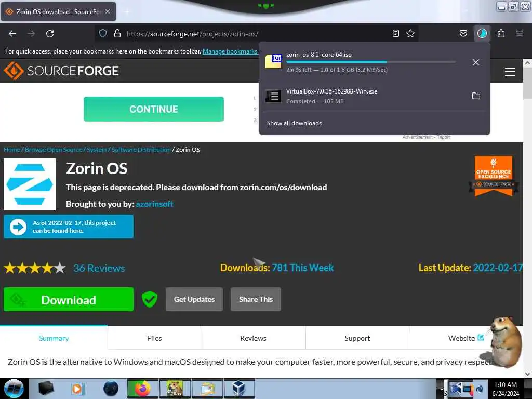
Task: Open the dark globe taskbar icon
Action: (111, 389)
